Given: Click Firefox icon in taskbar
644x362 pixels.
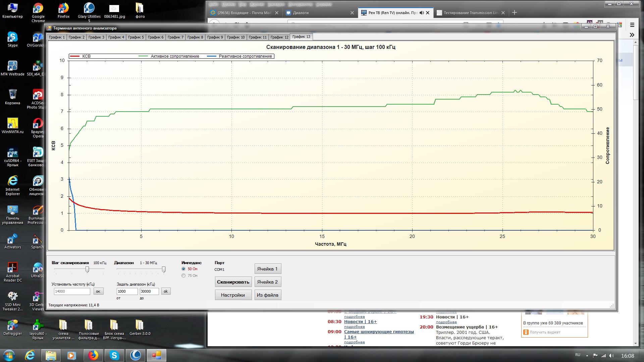Looking at the screenshot, I should click(93, 355).
